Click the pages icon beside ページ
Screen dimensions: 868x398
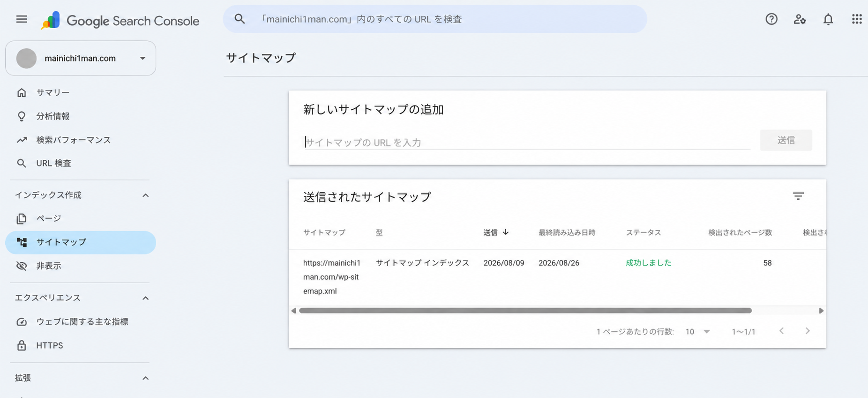22,218
